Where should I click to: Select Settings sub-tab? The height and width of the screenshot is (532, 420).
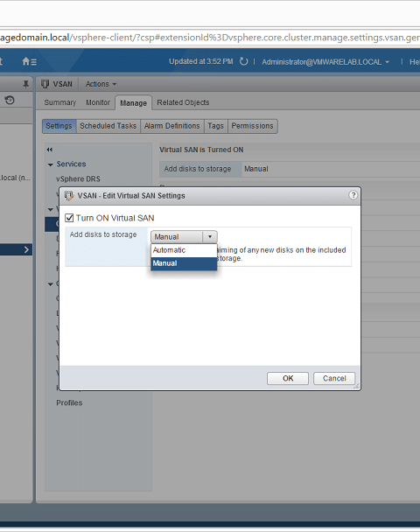click(59, 126)
